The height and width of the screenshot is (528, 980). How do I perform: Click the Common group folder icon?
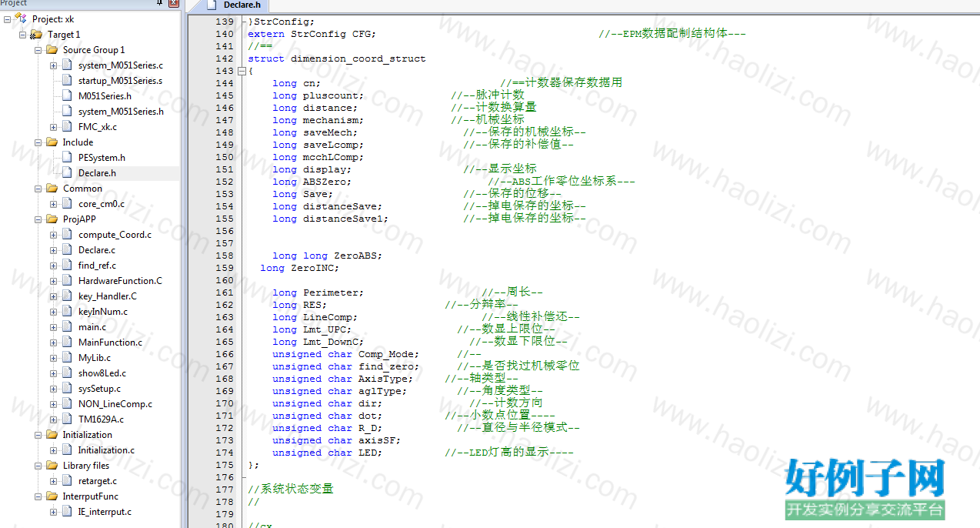pos(52,189)
